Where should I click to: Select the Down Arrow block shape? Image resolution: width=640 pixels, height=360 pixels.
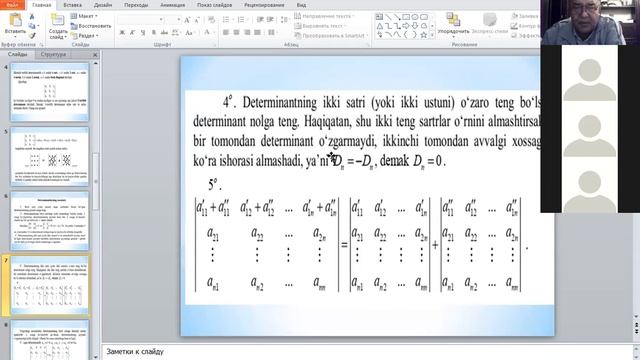point(415,26)
